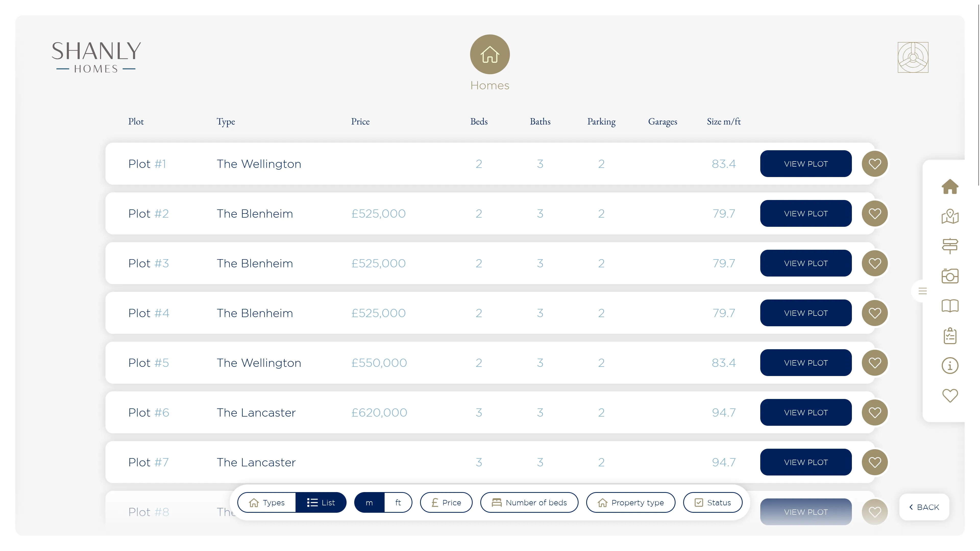Toggle heart on Plot #6 row

tap(875, 412)
